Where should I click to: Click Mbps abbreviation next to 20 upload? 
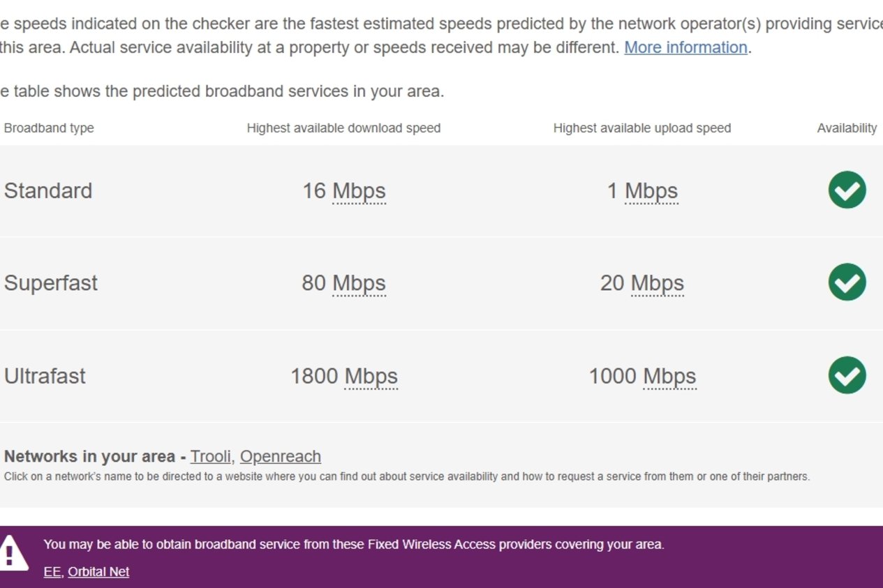pyautogui.click(x=658, y=283)
